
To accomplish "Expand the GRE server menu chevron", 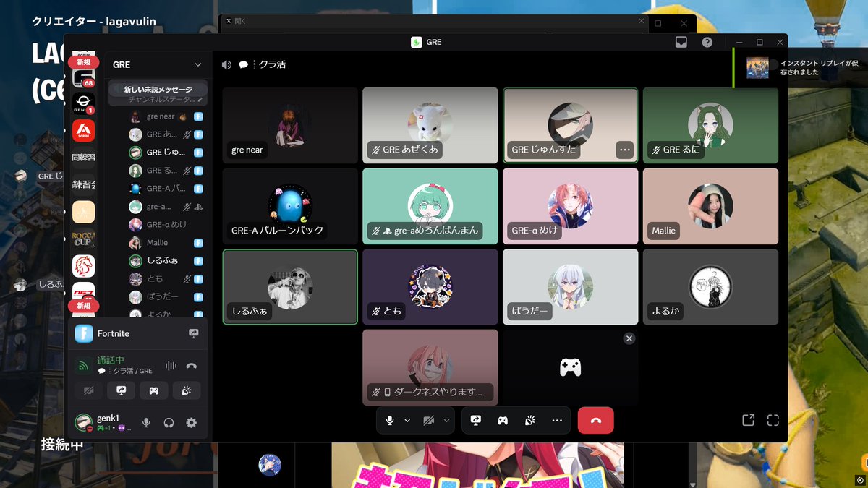I will (197, 64).
